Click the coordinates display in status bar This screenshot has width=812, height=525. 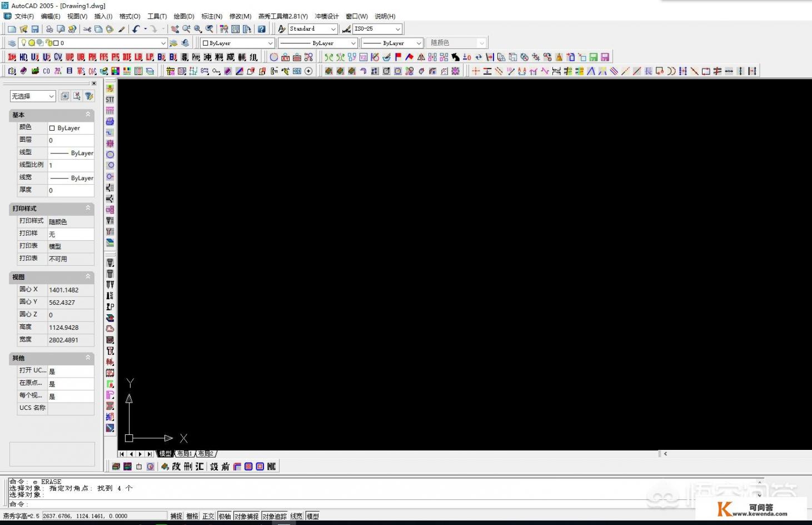[104, 516]
